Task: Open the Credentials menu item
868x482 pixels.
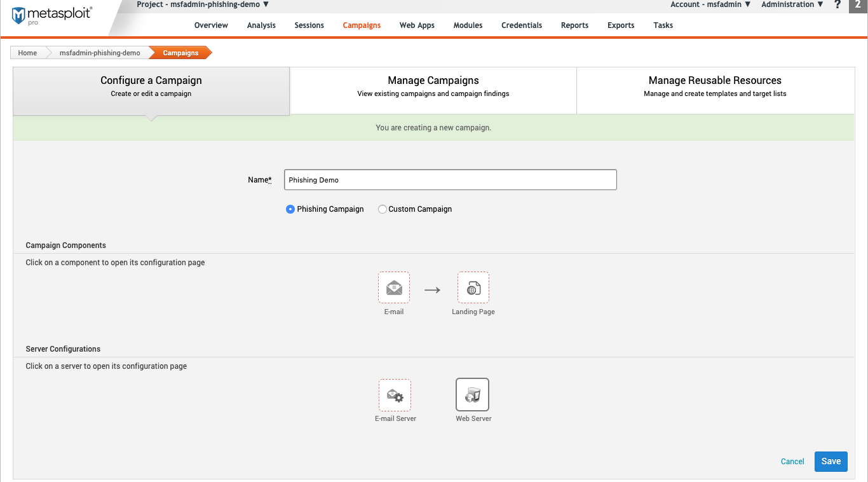Action: [522, 25]
